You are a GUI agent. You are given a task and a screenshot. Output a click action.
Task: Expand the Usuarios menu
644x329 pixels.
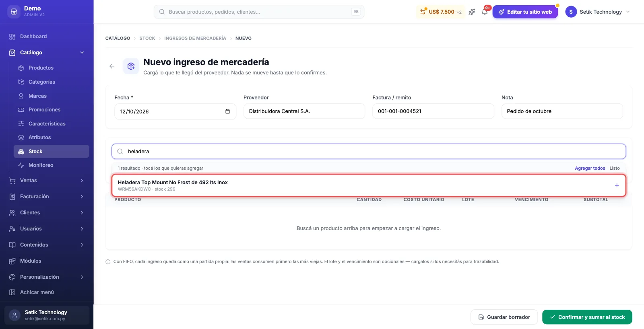47,229
